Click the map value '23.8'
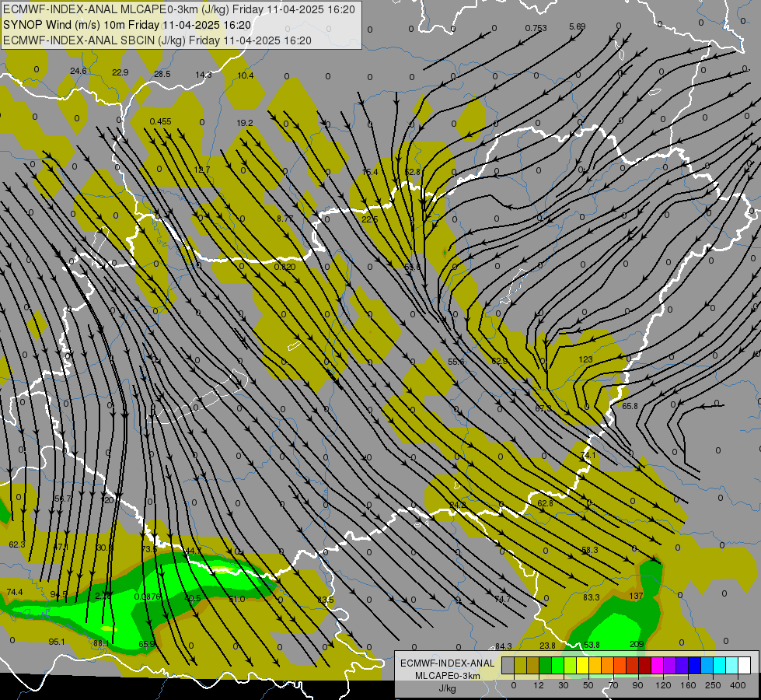The height and width of the screenshot is (700, 761). (x=547, y=646)
